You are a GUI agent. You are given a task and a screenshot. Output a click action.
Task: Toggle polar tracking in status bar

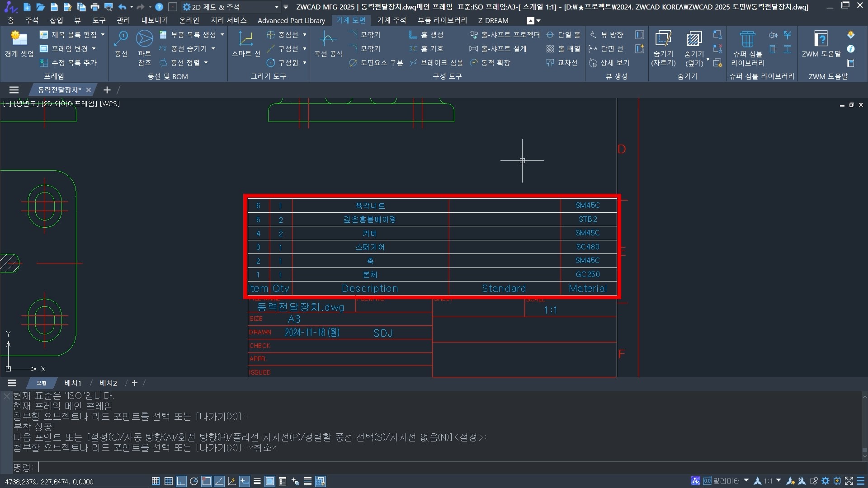point(193,481)
